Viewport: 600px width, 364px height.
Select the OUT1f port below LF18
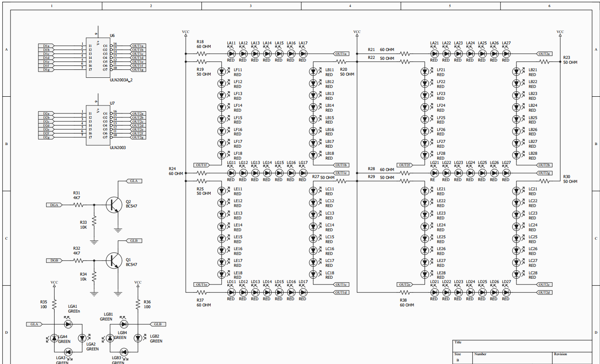tap(202, 165)
